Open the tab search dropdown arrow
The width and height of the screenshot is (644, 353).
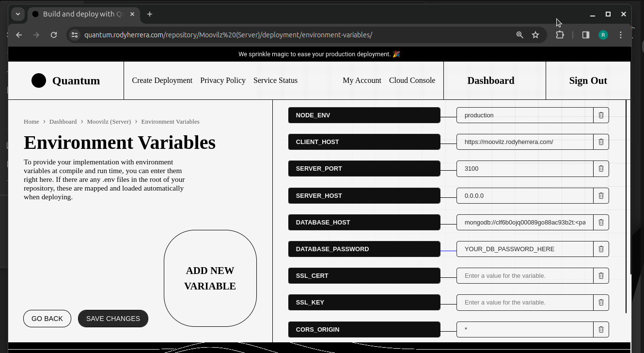click(x=18, y=14)
